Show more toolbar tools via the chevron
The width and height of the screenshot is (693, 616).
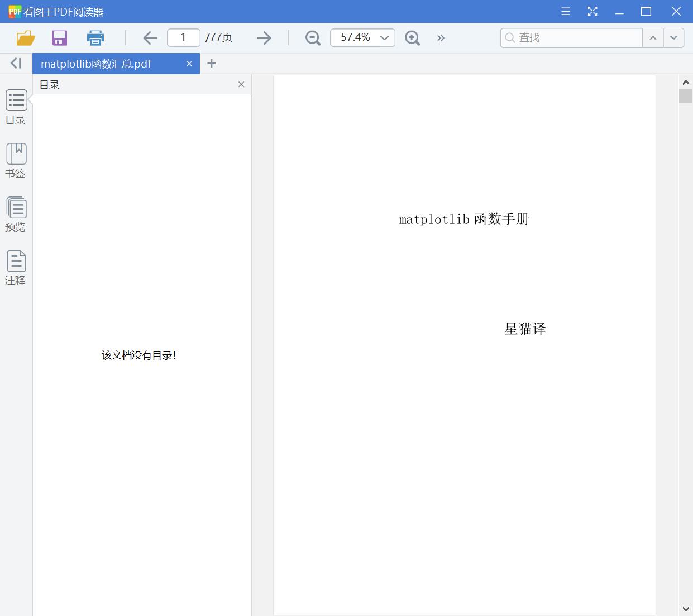click(441, 37)
